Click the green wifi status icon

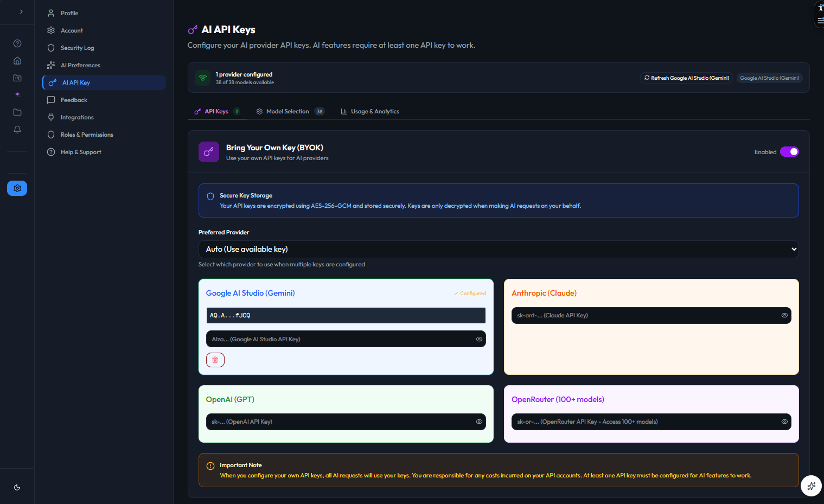[203, 78]
